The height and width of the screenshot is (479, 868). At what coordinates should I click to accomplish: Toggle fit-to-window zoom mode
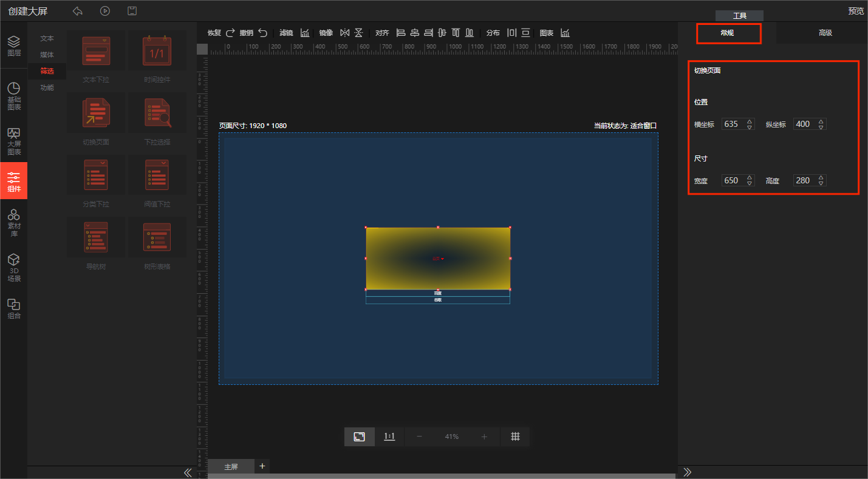click(359, 437)
